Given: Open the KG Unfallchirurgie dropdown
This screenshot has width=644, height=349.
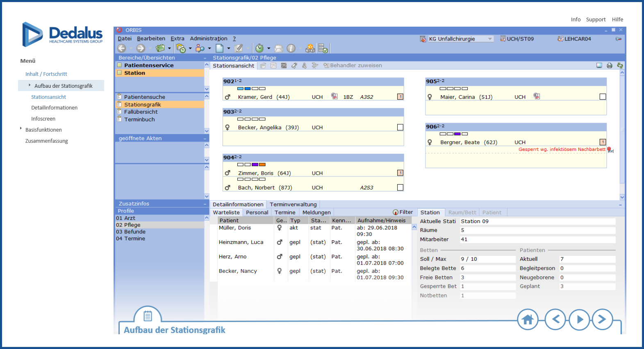Looking at the screenshot, I should [x=490, y=39].
